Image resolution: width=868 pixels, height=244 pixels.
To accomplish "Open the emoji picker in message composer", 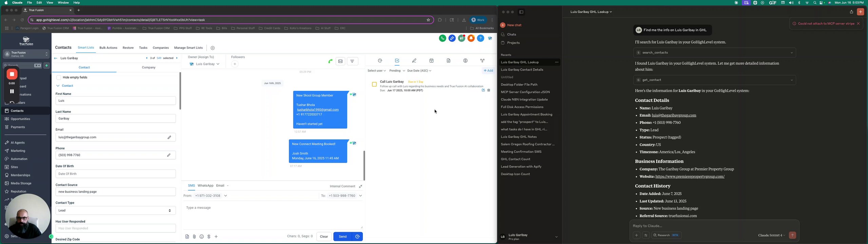I will pyautogui.click(x=202, y=237).
